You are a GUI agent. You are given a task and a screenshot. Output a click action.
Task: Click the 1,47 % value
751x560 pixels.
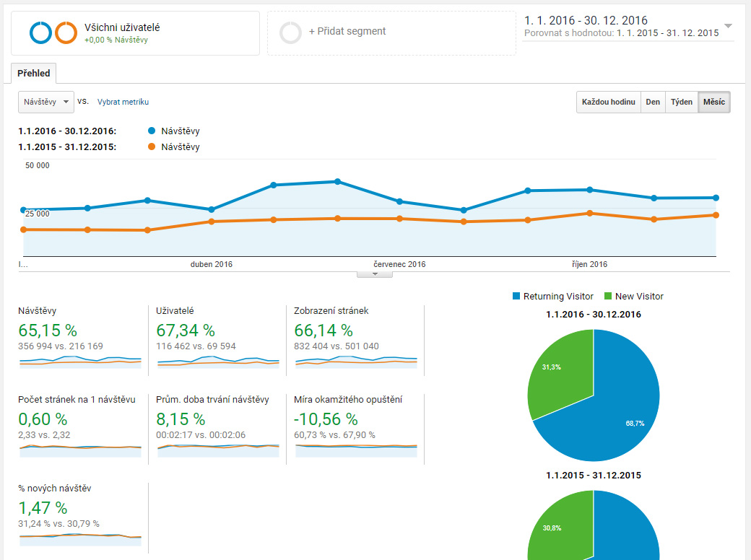click(x=43, y=508)
